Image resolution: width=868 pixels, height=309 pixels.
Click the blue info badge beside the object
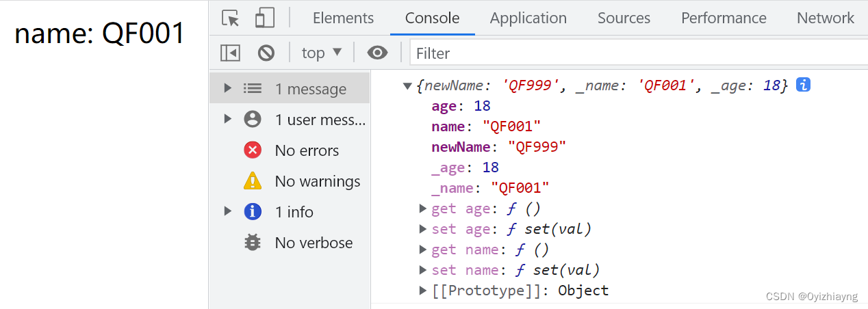coord(804,85)
